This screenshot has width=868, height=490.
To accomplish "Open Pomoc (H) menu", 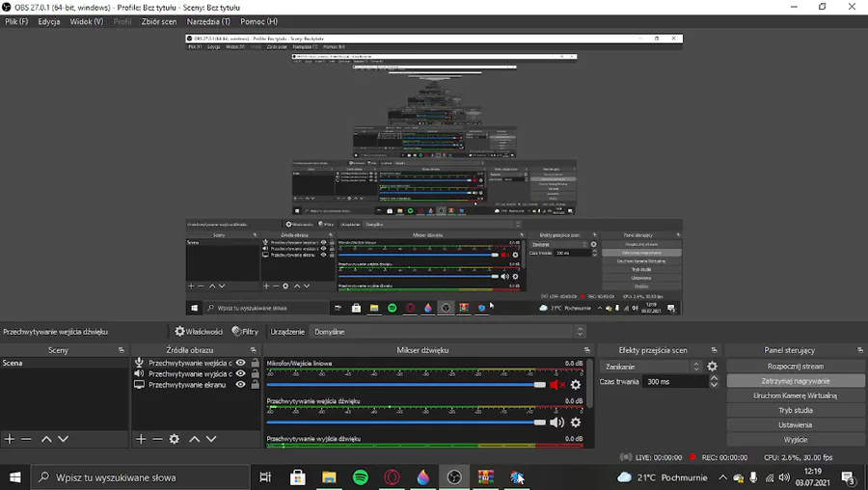I will click(258, 21).
